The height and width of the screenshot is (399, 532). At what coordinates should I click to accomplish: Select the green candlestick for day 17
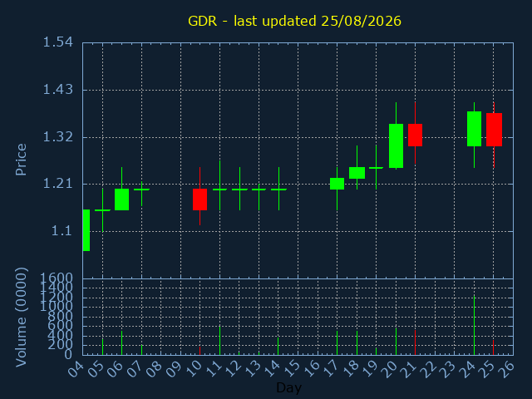coord(337,184)
